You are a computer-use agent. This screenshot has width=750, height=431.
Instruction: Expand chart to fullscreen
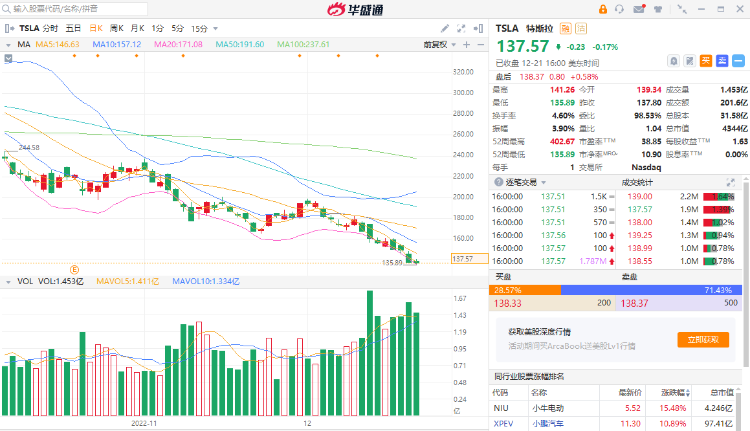tap(461, 29)
